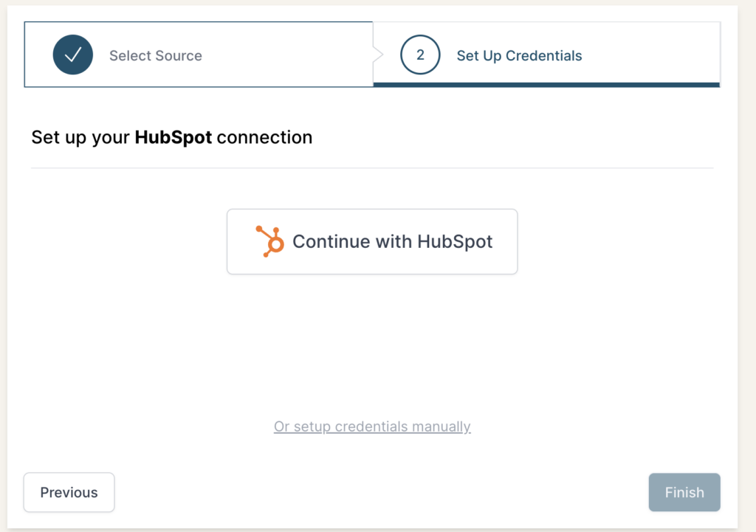Click the 'Continue with HubSpot' button text
This screenshot has width=756, height=532.
(392, 241)
